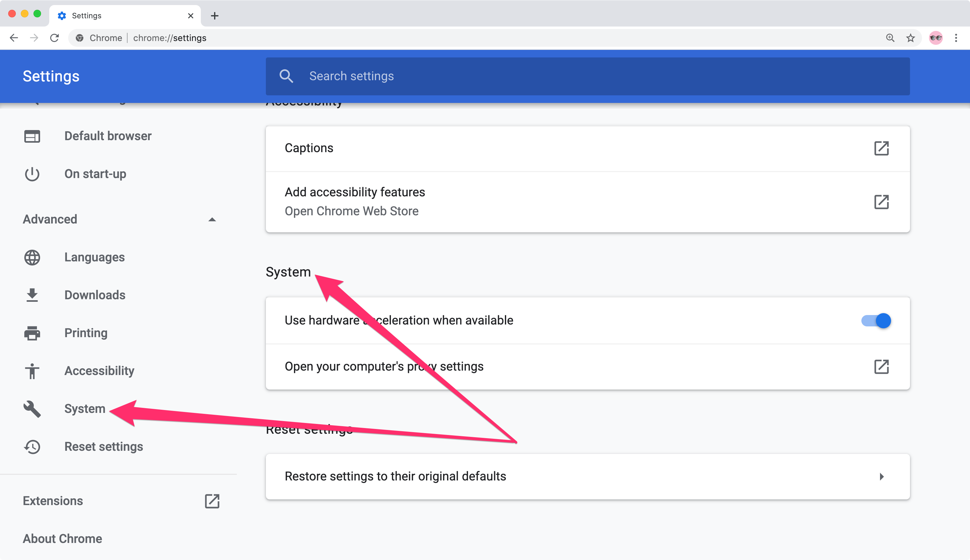Click Add accessibility features row
970x560 pixels.
pos(587,201)
